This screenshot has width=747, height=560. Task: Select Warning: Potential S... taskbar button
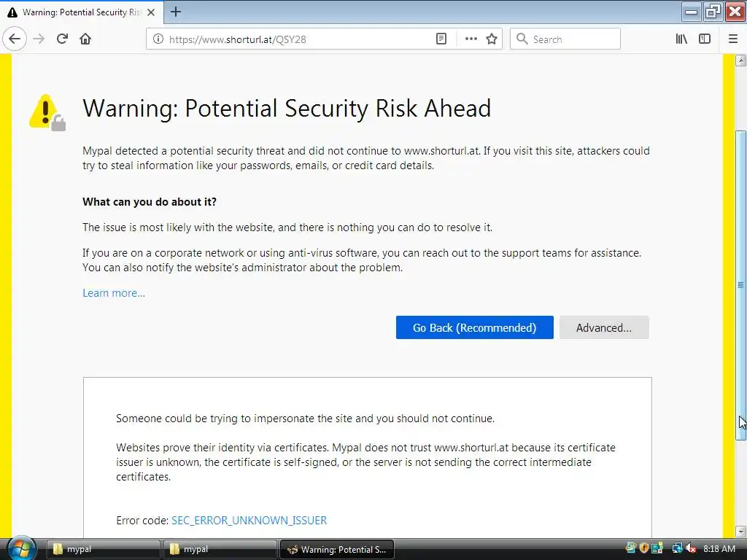(x=337, y=549)
